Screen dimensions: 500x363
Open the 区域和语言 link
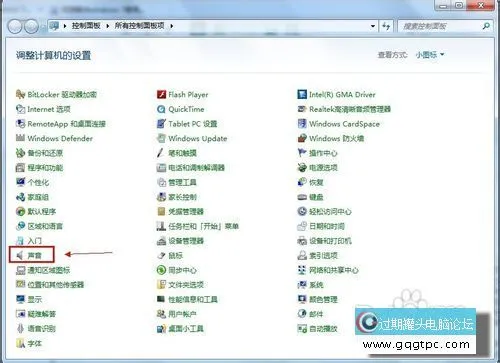(x=45, y=226)
